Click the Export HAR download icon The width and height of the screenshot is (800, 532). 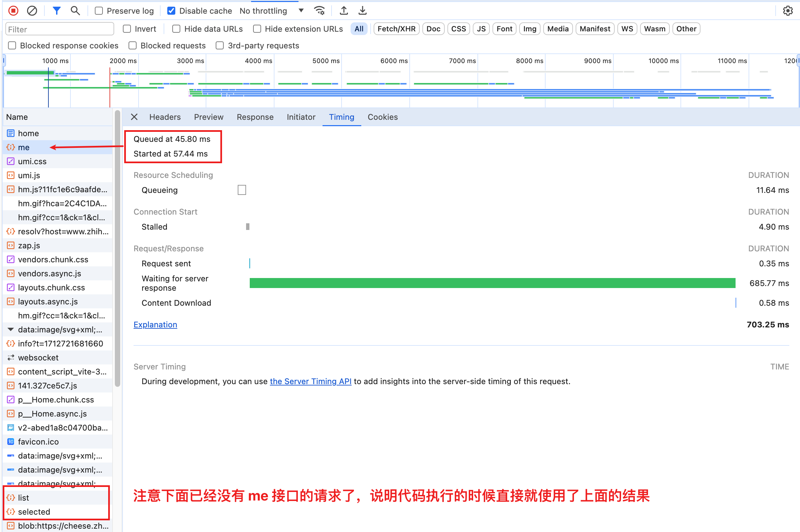point(363,11)
